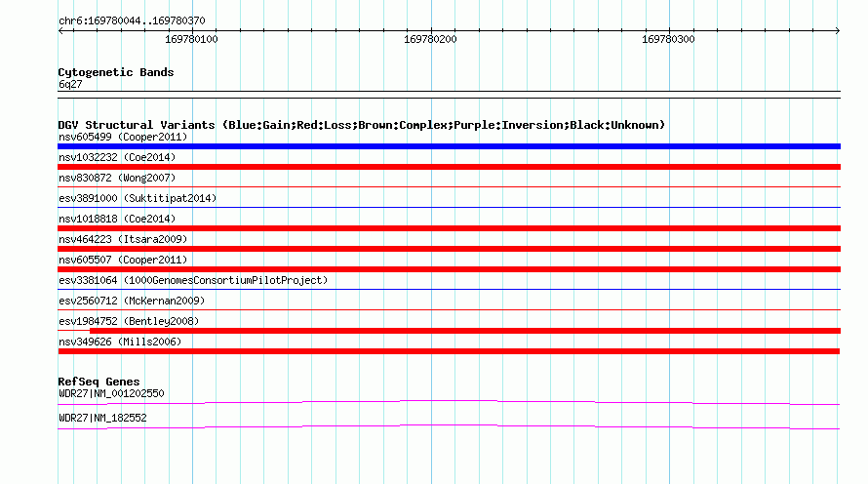Open gene WDR27|NM_001202550 label
This screenshot has width=868, height=484.
click(x=111, y=393)
